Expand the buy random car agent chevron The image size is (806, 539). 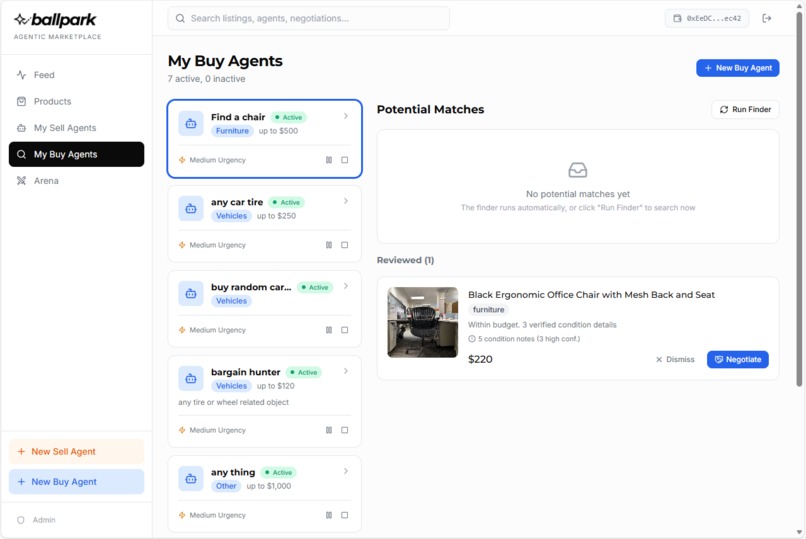click(346, 286)
